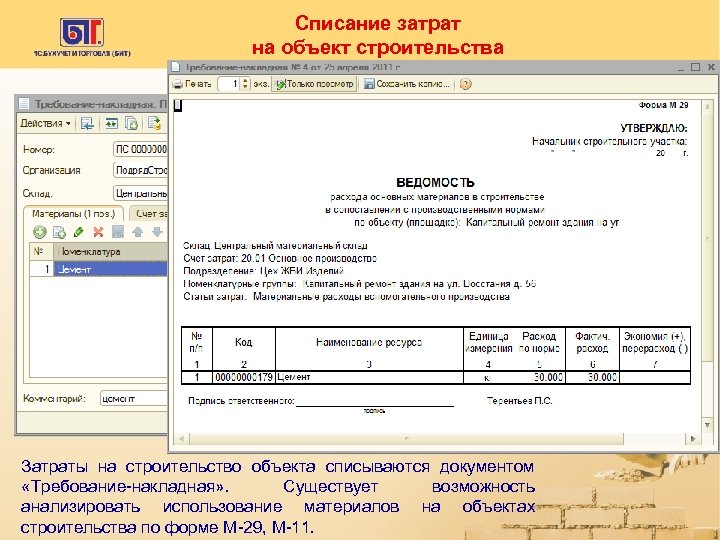Add a new row with green plus icon

click(x=40, y=232)
